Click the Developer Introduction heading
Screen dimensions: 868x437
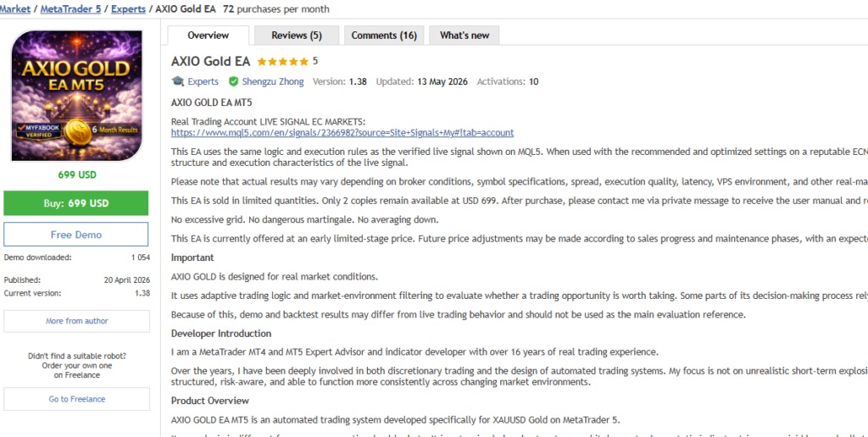coord(221,334)
